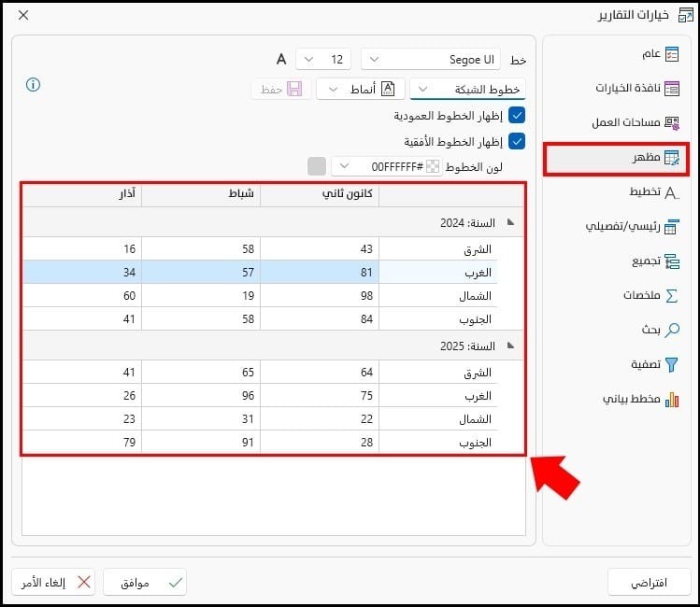Click the أنماط styles icon

click(388, 90)
